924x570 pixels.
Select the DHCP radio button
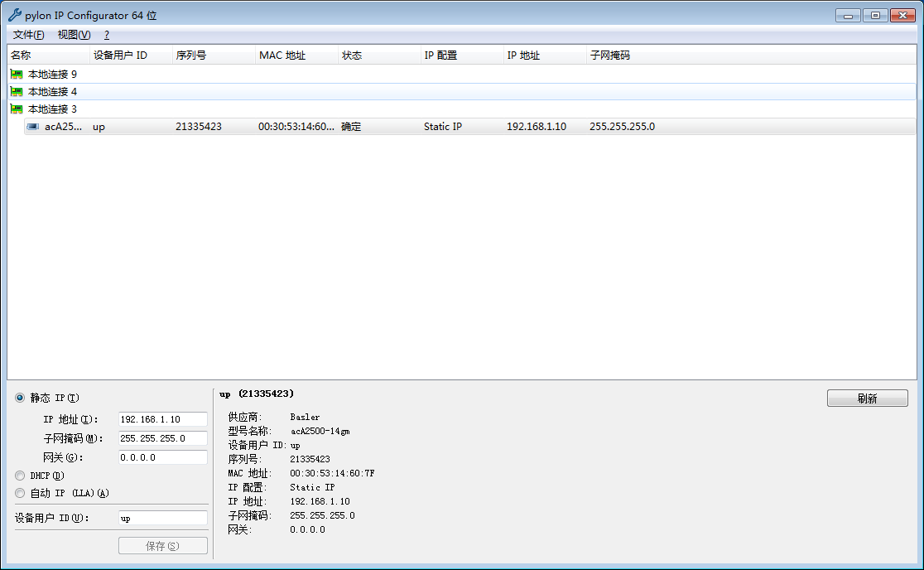point(20,476)
